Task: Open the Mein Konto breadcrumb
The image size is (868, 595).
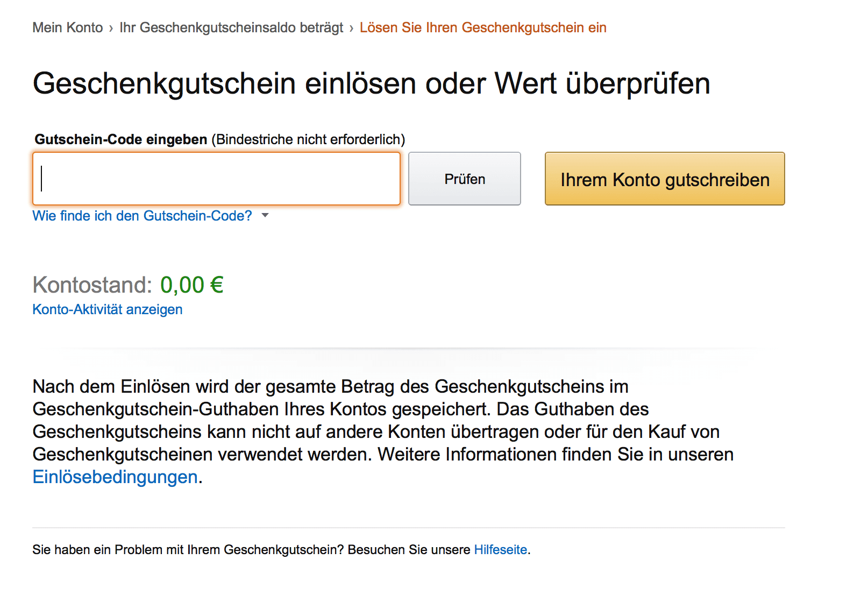Action: pos(68,27)
